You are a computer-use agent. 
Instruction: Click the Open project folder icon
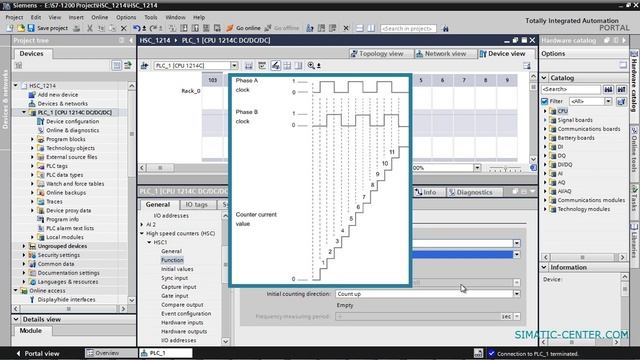[20, 28]
